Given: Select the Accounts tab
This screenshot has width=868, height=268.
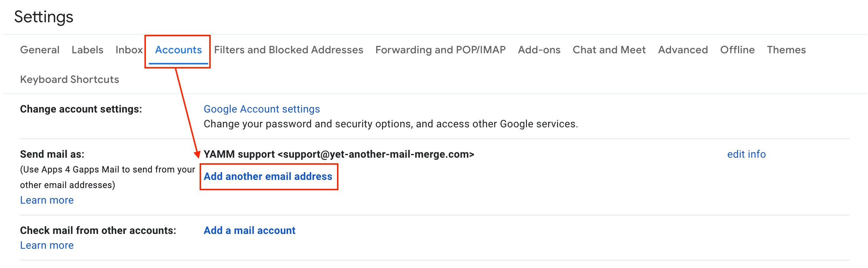Looking at the screenshot, I should pyautogui.click(x=178, y=50).
